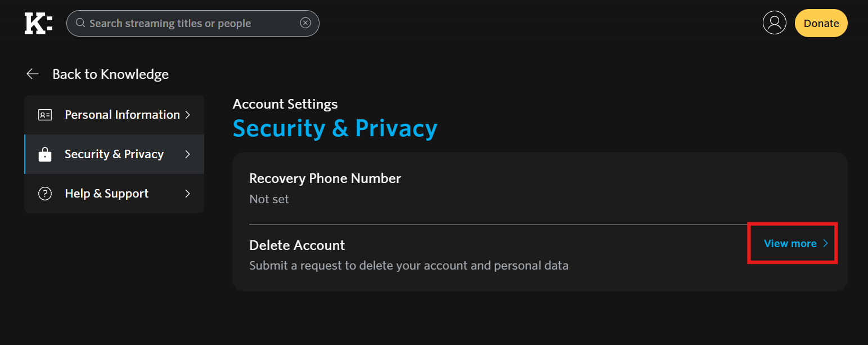Click the ID card icon for Personal Information
This screenshot has width=868, height=345.
click(x=45, y=115)
